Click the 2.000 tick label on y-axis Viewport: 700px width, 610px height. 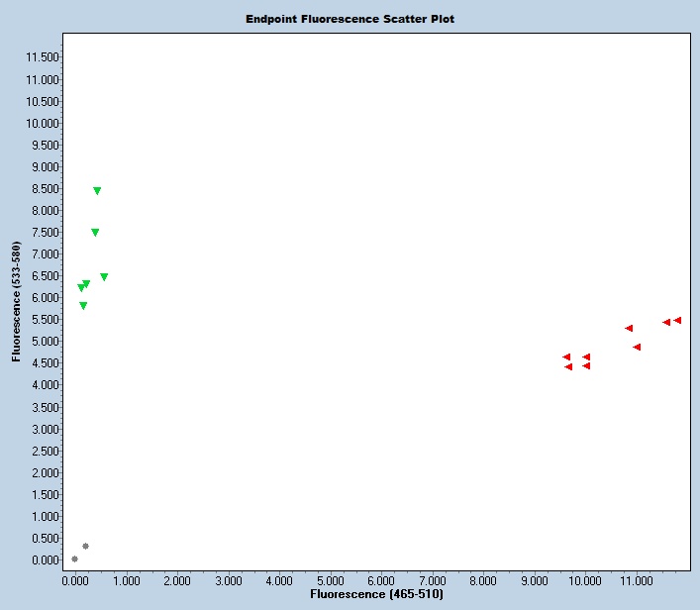44,473
